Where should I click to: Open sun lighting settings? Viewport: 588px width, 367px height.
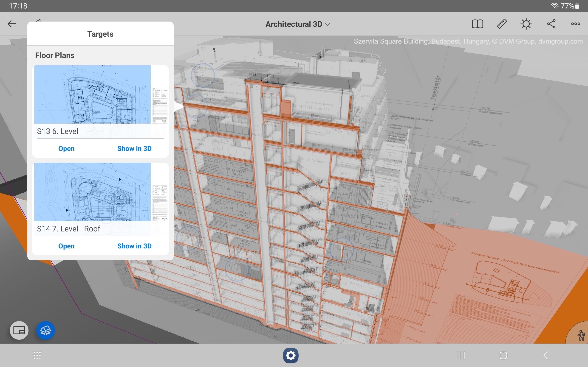(526, 24)
